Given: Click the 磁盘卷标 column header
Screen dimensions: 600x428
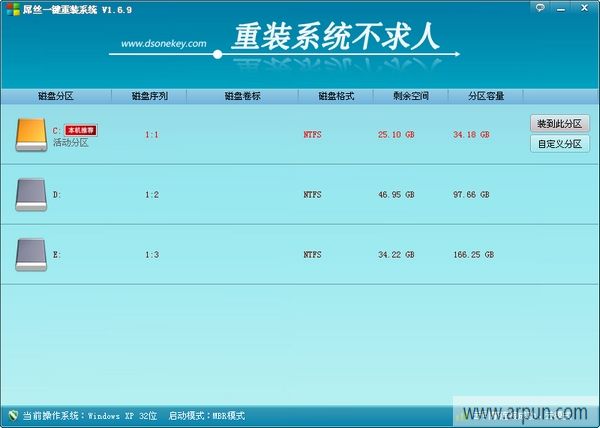Looking at the screenshot, I should tap(242, 97).
